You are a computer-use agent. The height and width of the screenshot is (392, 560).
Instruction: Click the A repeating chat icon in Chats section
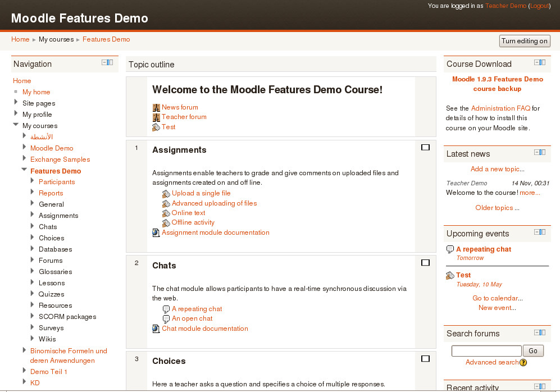166,309
